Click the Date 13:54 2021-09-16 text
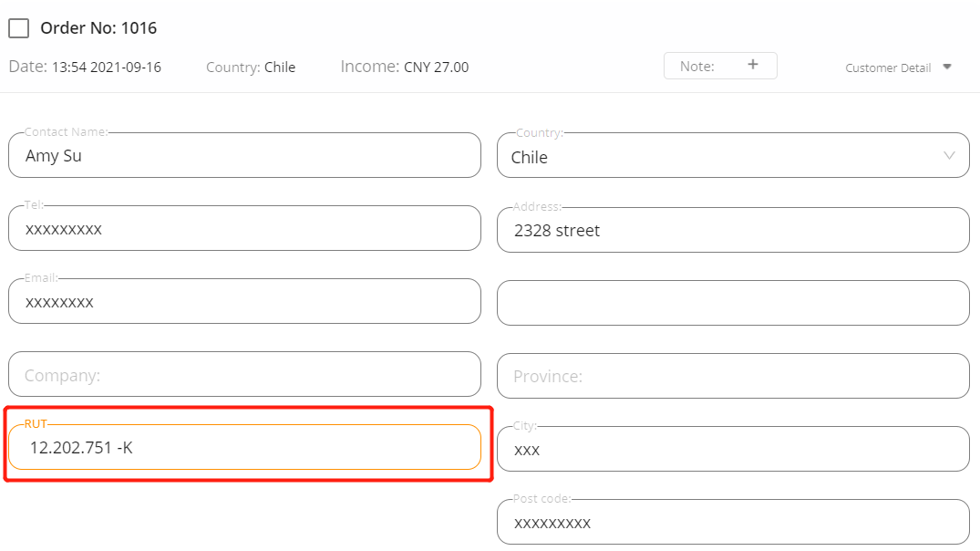Image resolution: width=980 pixels, height=551 pixels. (x=85, y=67)
